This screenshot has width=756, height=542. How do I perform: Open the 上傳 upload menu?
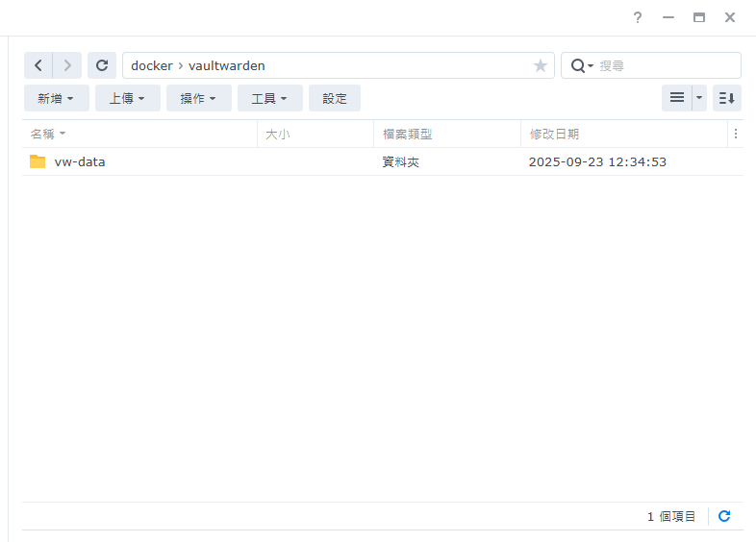pyautogui.click(x=127, y=98)
